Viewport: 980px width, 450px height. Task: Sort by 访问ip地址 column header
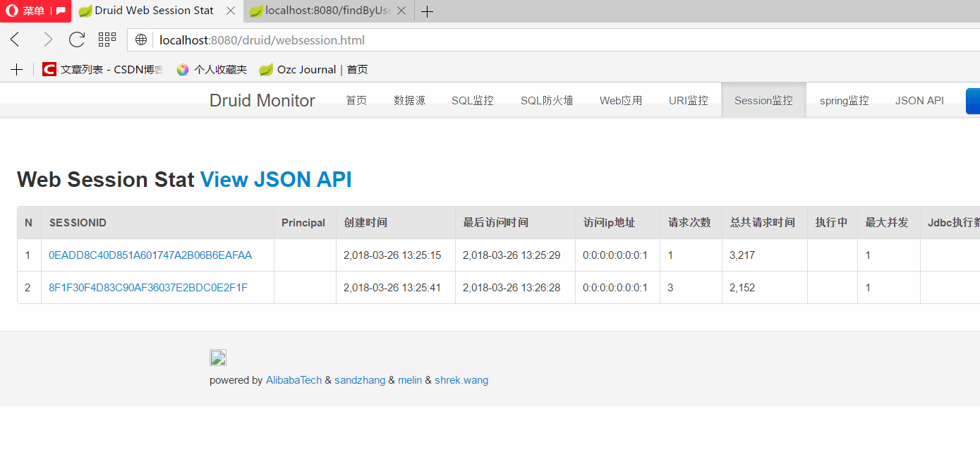pyautogui.click(x=617, y=223)
